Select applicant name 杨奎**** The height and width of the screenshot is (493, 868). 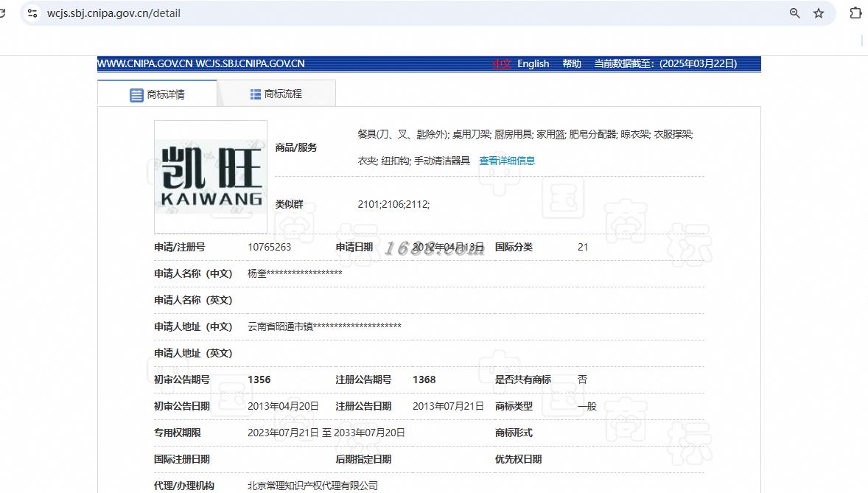tap(295, 273)
